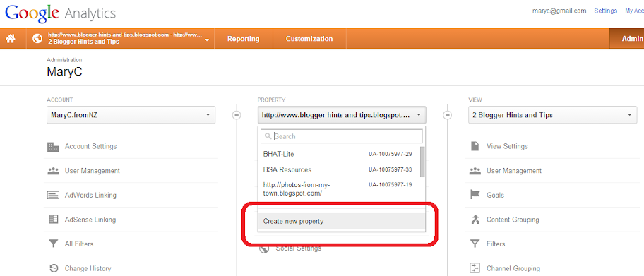
Task: Click the All Filters funnel icon
Action: point(53,244)
